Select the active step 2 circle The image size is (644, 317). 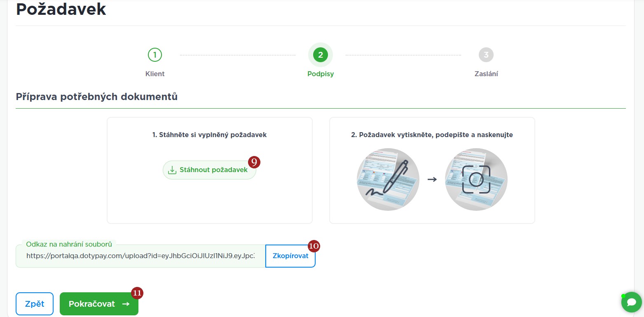tap(320, 55)
